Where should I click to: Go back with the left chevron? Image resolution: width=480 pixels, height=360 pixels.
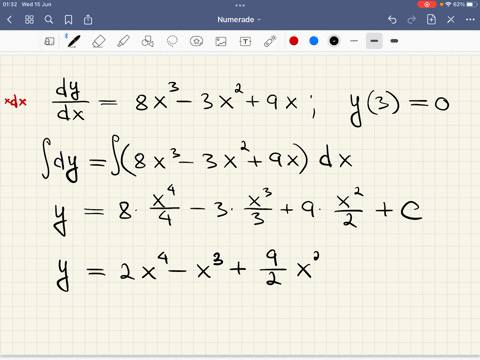(x=9, y=20)
